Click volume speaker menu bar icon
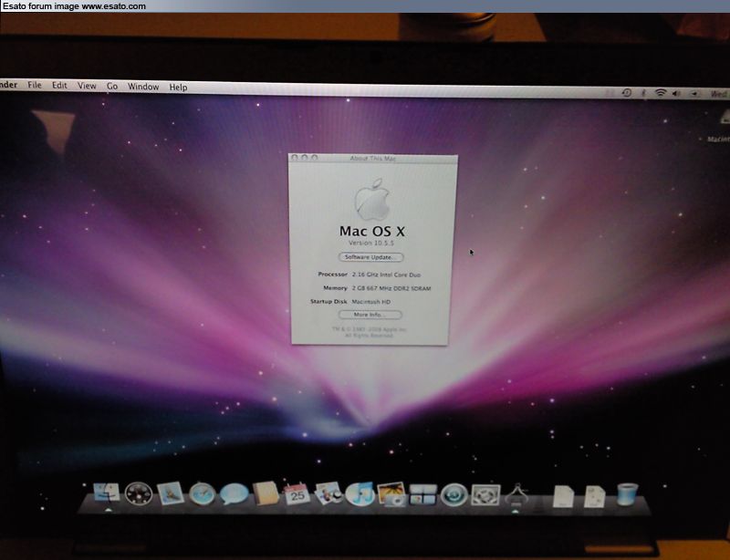730x560 pixels. [x=677, y=93]
